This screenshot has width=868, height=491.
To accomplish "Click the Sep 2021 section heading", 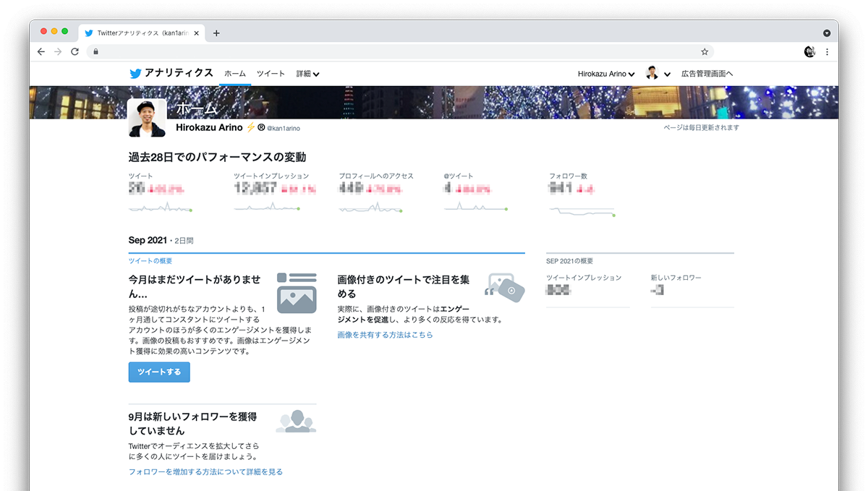I will (148, 240).
